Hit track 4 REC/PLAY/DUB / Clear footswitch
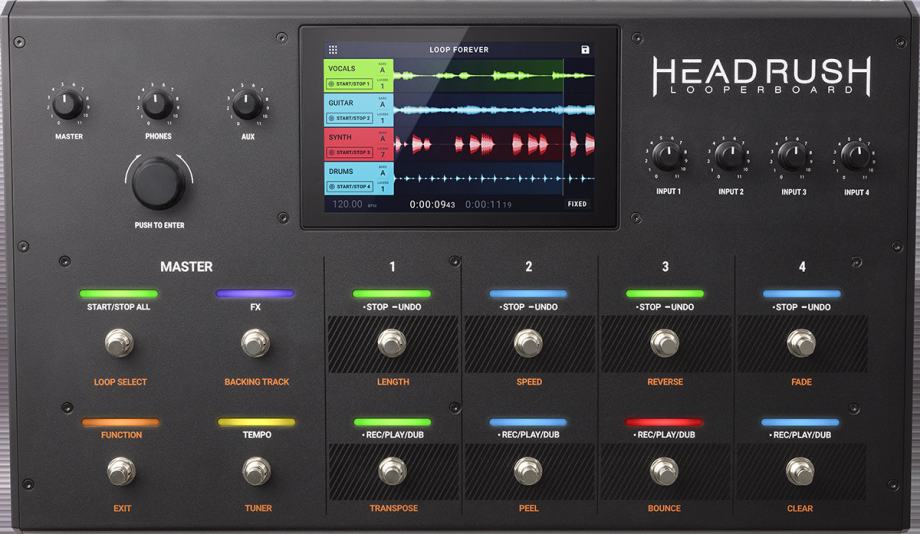Screen dimensions: 920x534 point(800,471)
